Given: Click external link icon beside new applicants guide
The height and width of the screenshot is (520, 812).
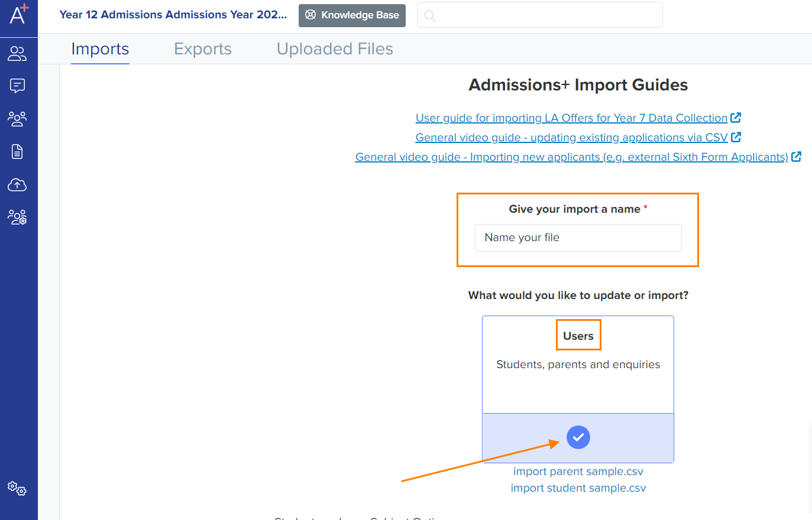Looking at the screenshot, I should (x=797, y=157).
